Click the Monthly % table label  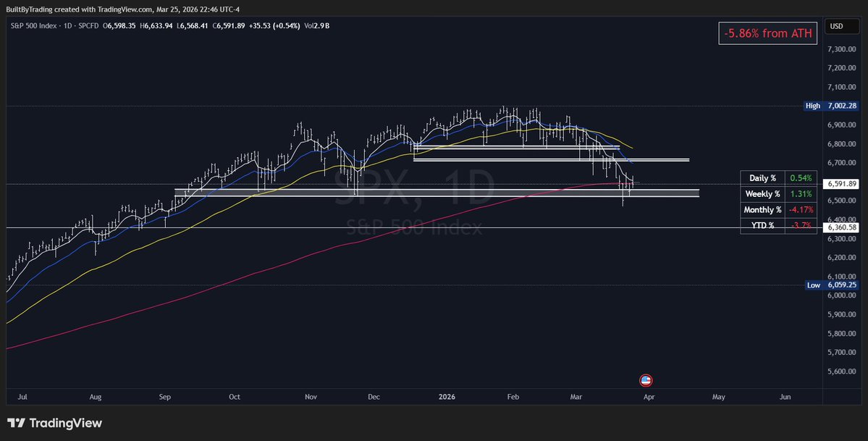(763, 210)
